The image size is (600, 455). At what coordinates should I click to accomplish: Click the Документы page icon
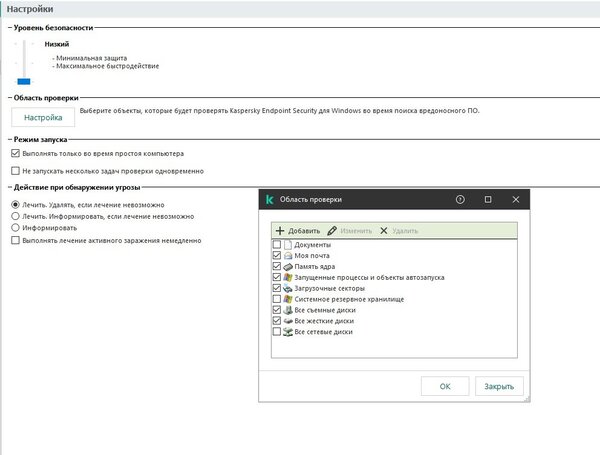[x=288, y=245]
